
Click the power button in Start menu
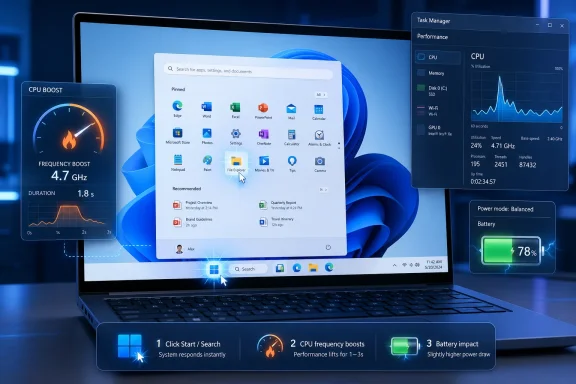coord(328,247)
